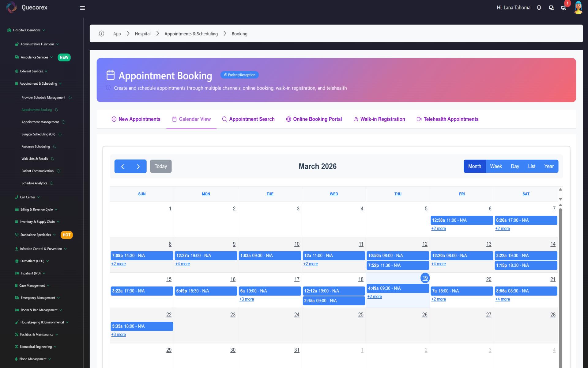Switch calendar to List view
Image resolution: width=588 pixels, height=368 pixels.
coord(532,166)
